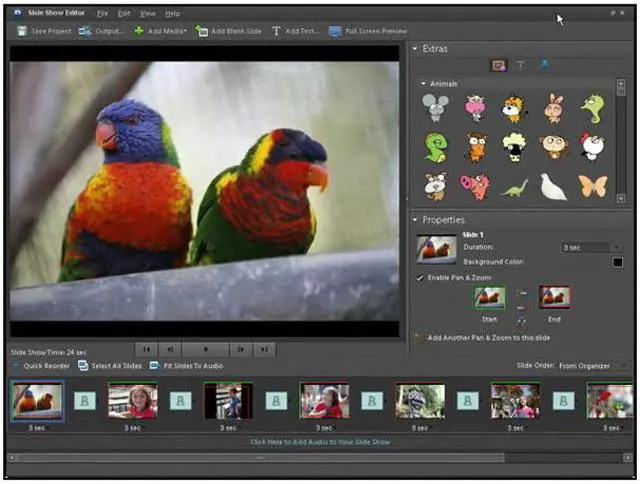
Task: Select the green seahorse clip art
Action: 593,109
